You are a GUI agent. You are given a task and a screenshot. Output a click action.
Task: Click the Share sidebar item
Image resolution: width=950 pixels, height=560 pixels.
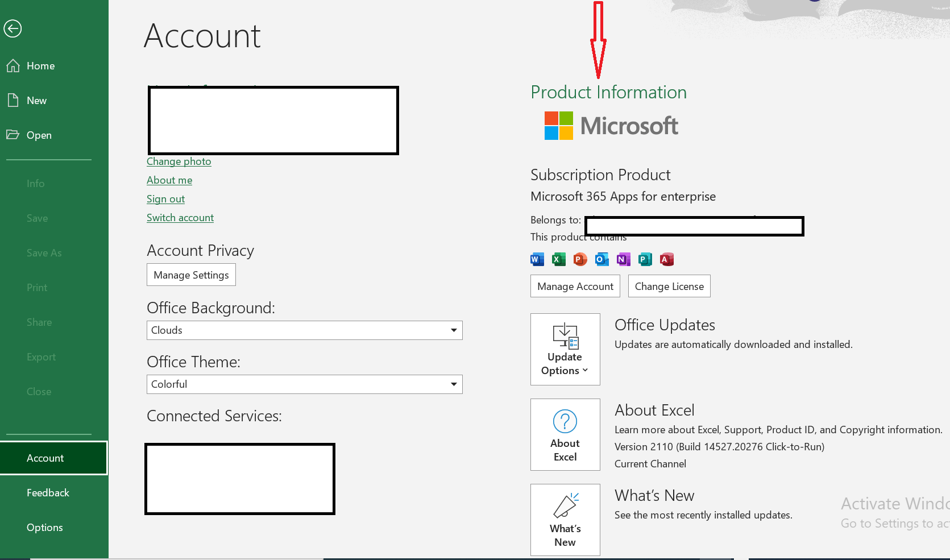54,322
